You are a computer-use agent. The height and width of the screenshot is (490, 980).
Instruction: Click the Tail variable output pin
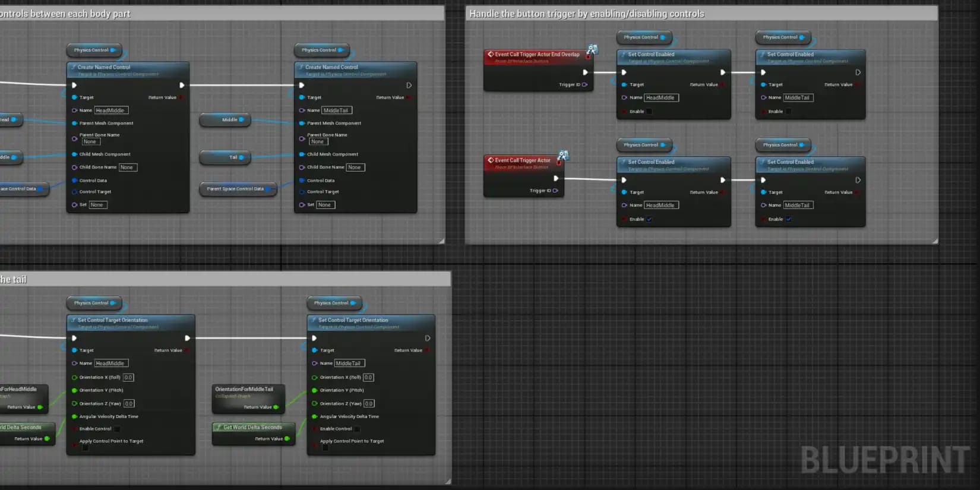click(x=241, y=157)
